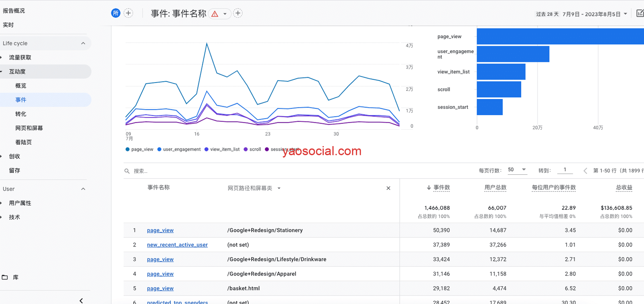Remove secondary dimension with the X icon
This screenshot has width=644, height=304.
point(388,188)
